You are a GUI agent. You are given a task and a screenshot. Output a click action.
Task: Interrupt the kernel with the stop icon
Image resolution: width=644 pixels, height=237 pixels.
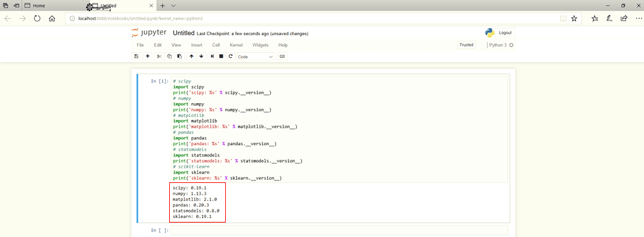(x=221, y=57)
